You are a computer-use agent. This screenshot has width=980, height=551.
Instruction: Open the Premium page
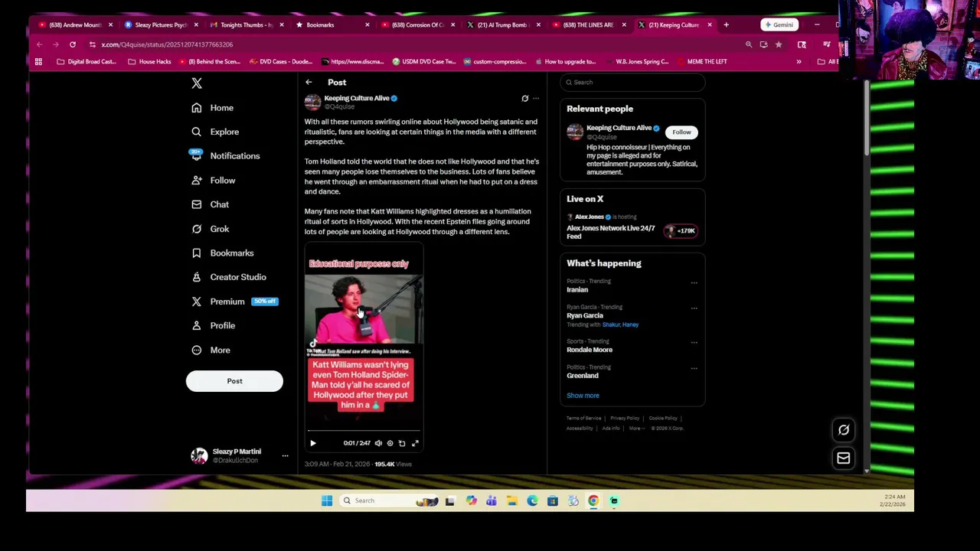coord(234,302)
